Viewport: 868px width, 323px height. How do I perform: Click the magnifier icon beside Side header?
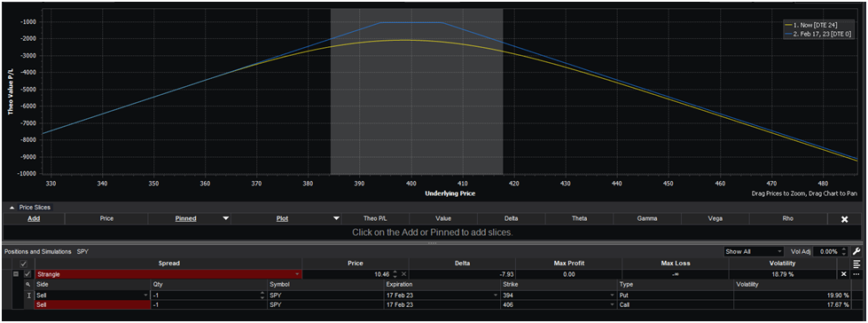pos(27,284)
